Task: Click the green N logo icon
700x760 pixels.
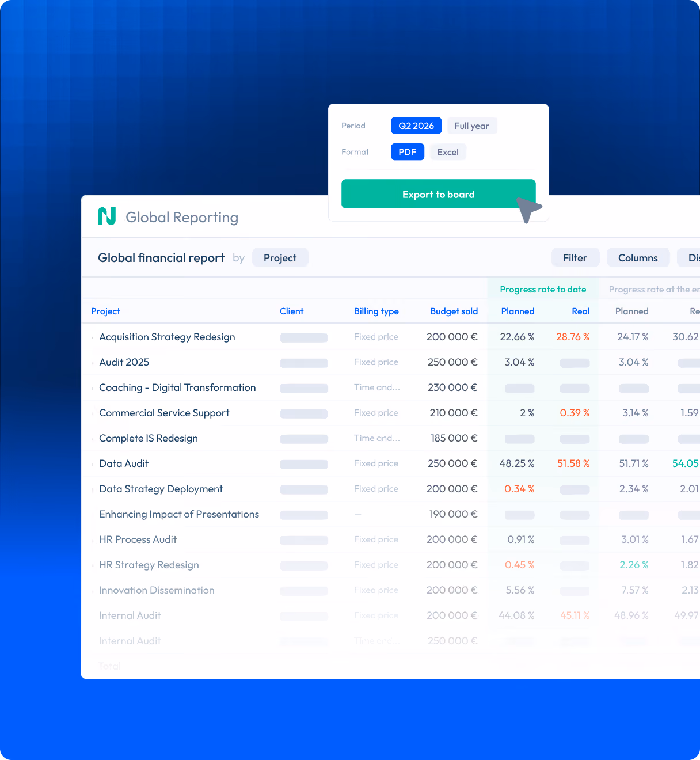Action: pos(107,216)
